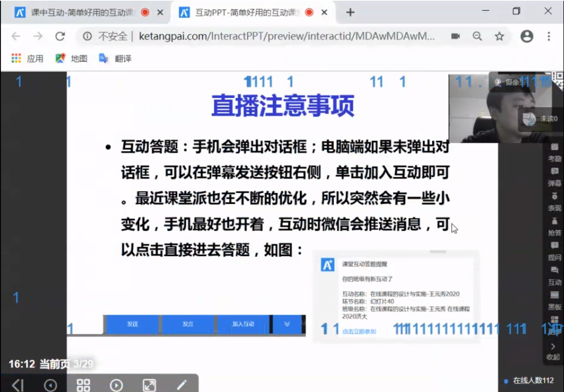This screenshot has height=392, width=564.
Task: Start a 抢答 quick-answer round
Action: 554,227
